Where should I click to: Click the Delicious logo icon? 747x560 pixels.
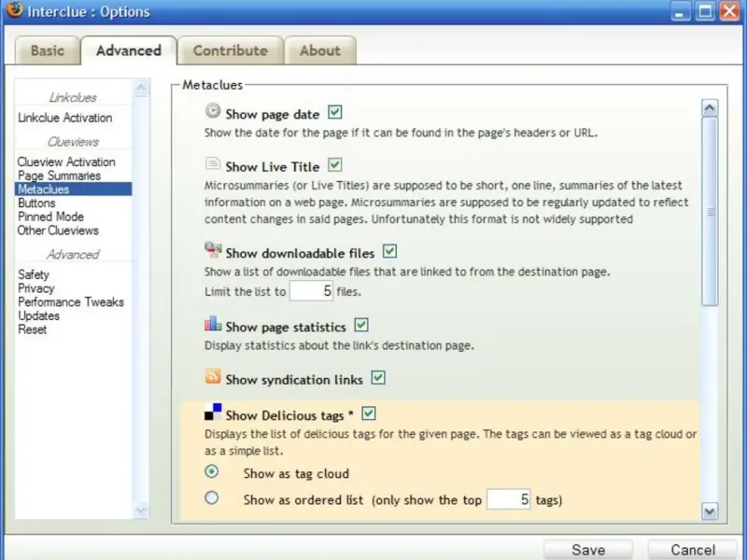coord(213,412)
